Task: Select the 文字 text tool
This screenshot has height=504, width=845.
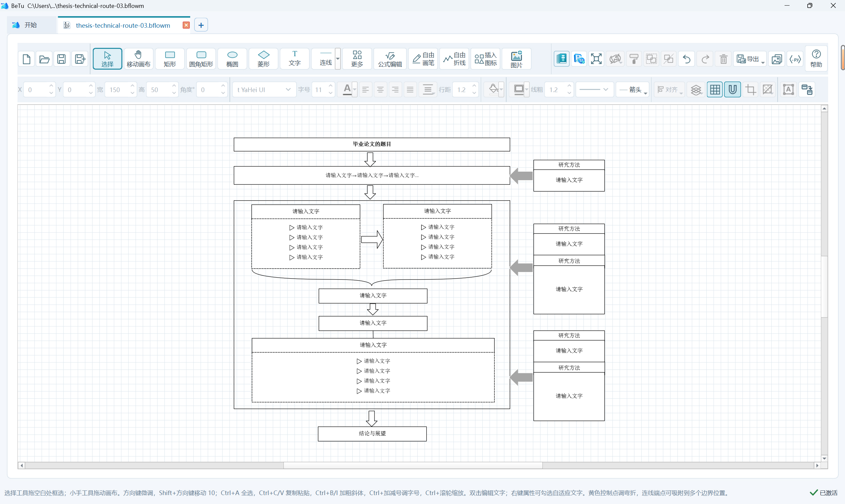Action: pyautogui.click(x=295, y=59)
